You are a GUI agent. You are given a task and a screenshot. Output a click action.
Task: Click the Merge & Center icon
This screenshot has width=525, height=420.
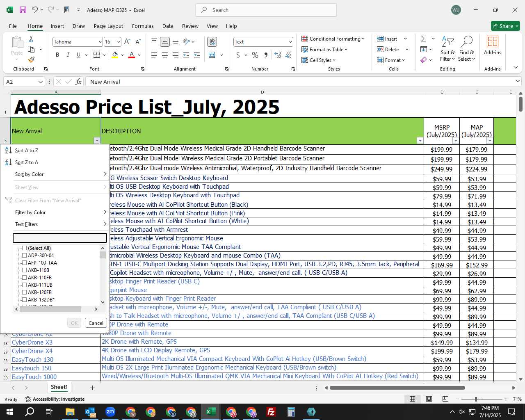(x=212, y=55)
